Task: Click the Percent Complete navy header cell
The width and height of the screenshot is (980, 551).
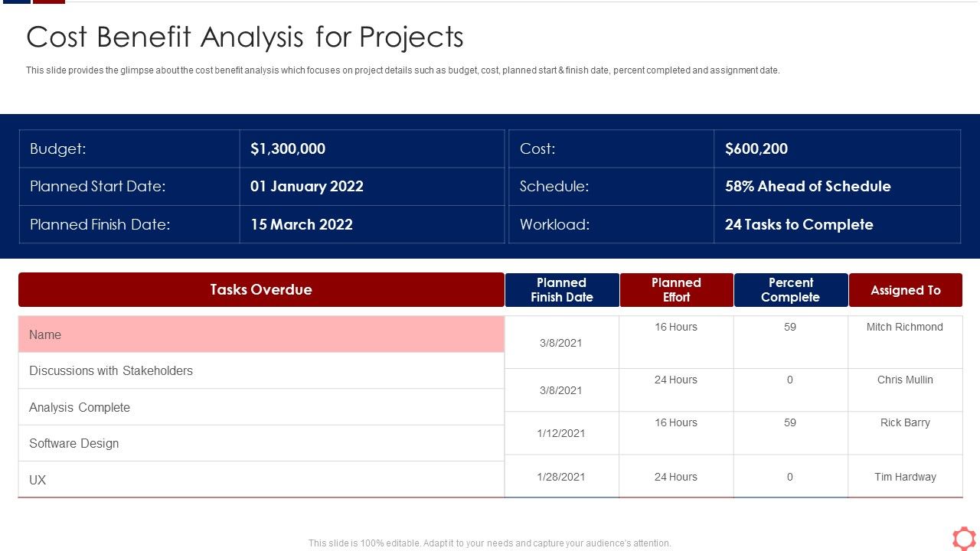Action: tap(791, 290)
